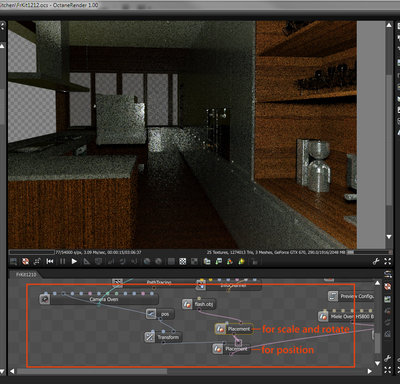Open the FrKit1210 graph tab
Screen dimensions: 400x384
26,274
